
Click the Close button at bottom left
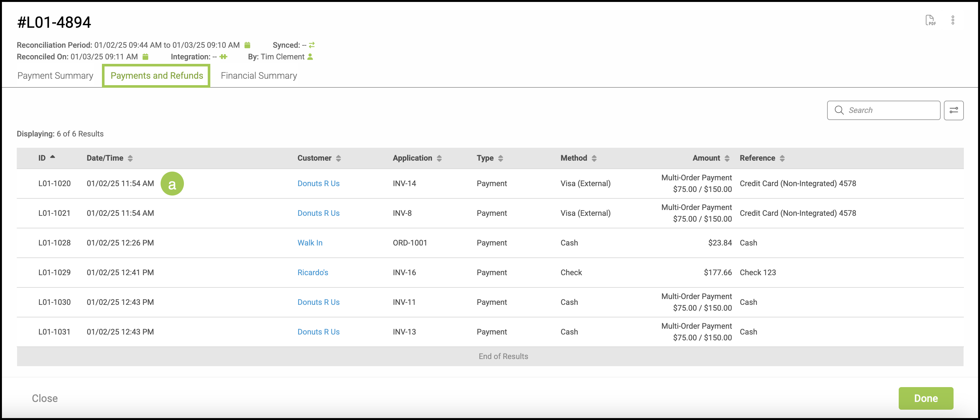click(x=45, y=398)
